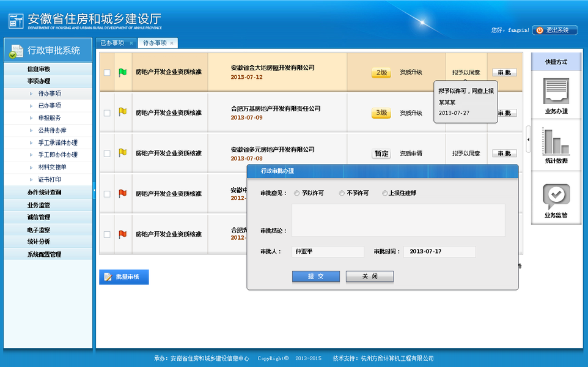Expand the 诚信管理 section

pos(48,217)
